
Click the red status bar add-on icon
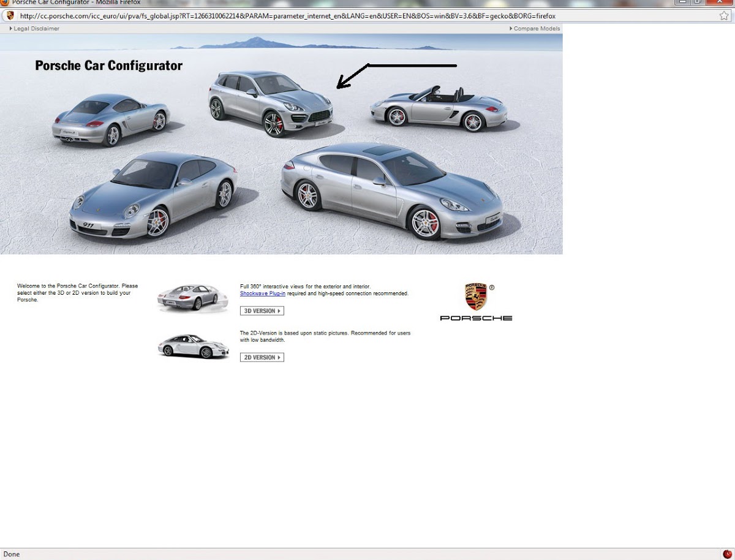click(727, 554)
